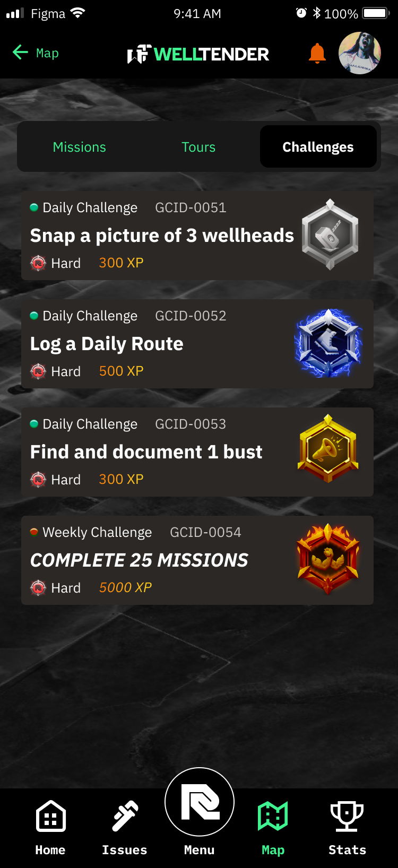
Task: Open the "Log a Daily Route" challenge
Action: coord(197,344)
